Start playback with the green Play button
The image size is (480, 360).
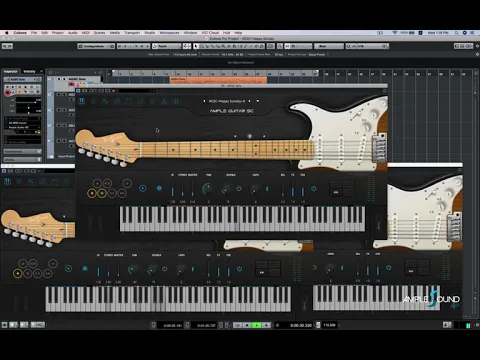(x=257, y=325)
